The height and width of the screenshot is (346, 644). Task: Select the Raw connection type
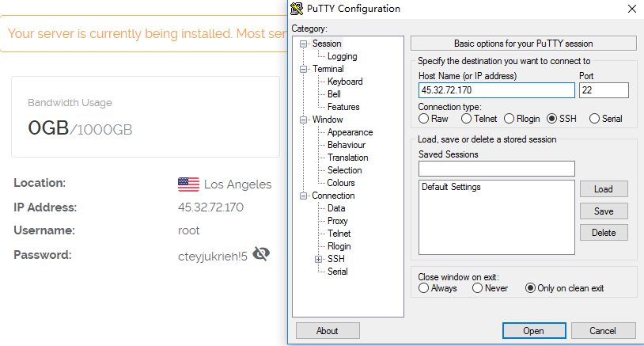[423, 119]
